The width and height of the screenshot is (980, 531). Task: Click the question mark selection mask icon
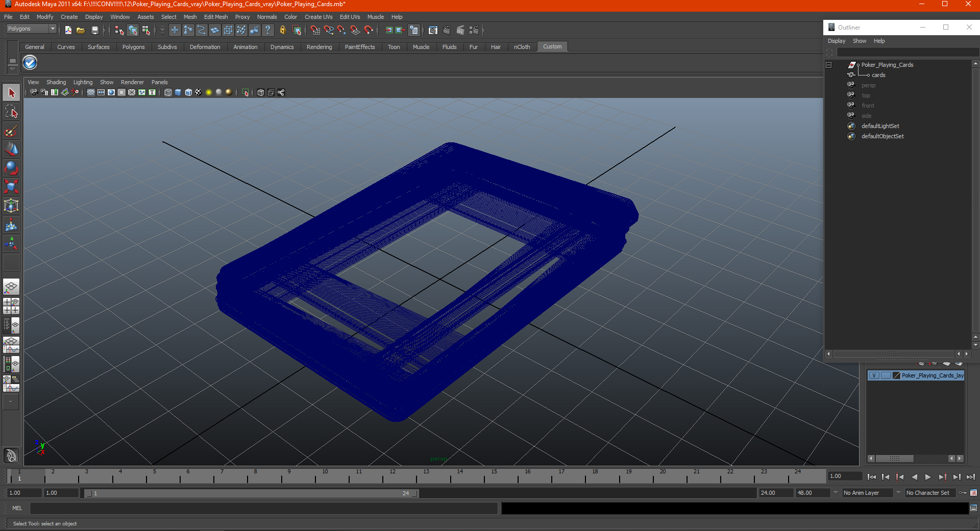tap(267, 30)
